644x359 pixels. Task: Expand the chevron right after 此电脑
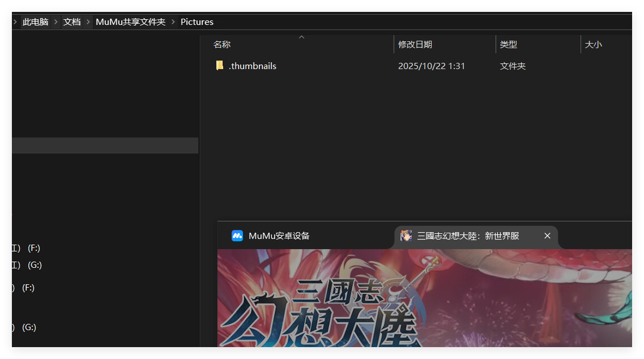[56, 22]
